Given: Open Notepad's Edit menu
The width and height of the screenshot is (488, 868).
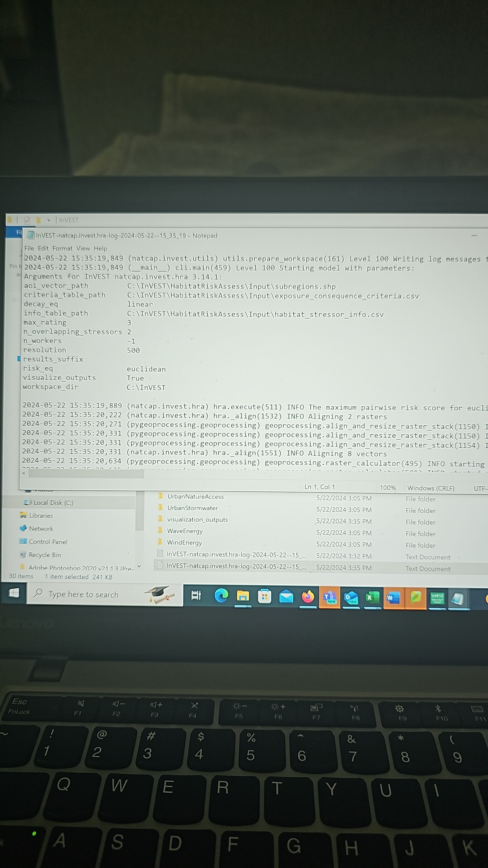Looking at the screenshot, I should (x=43, y=248).
